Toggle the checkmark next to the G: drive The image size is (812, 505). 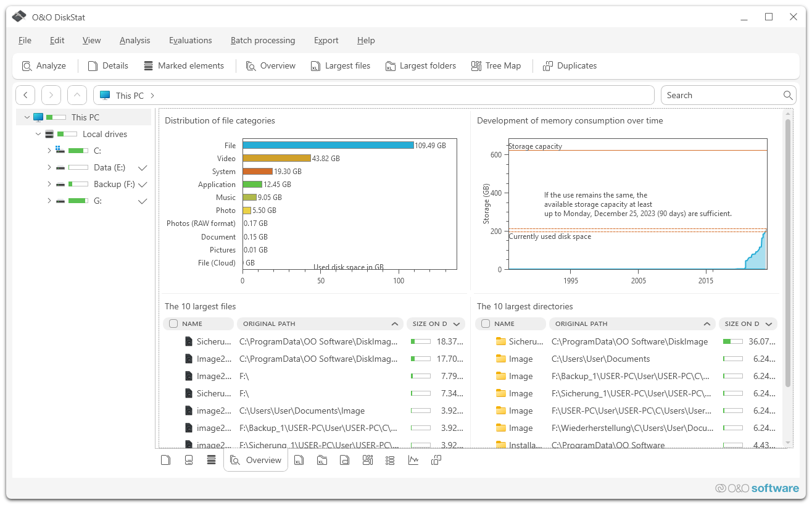143,201
